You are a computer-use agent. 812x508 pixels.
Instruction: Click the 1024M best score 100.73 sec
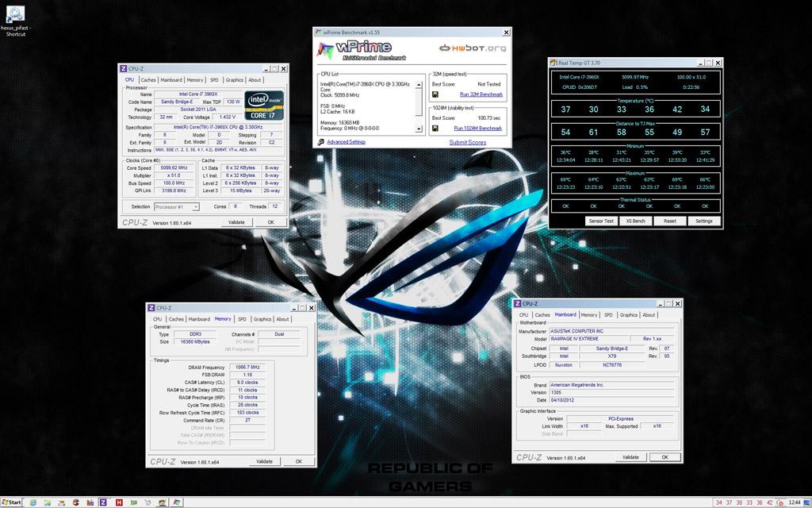coord(488,118)
